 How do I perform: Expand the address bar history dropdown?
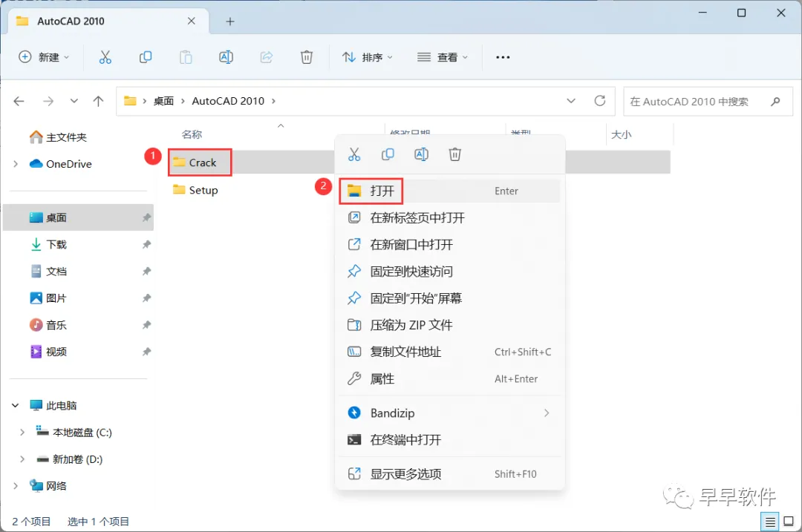tap(571, 101)
